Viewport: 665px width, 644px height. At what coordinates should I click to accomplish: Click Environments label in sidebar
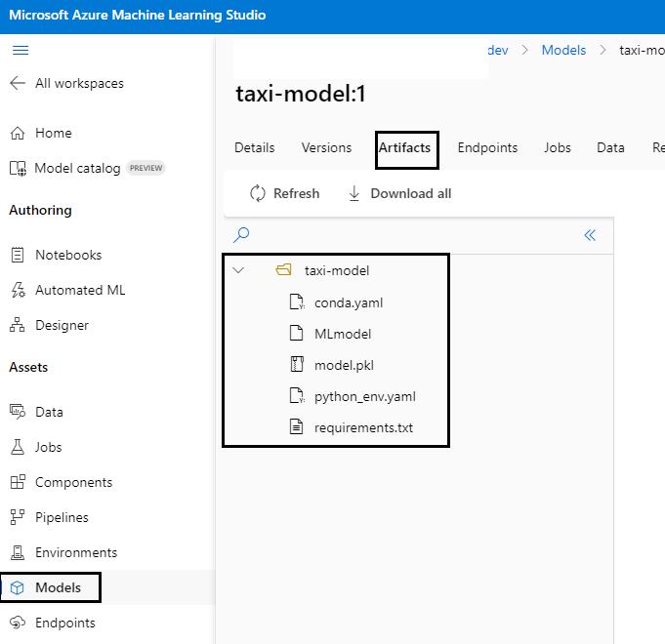(76, 553)
